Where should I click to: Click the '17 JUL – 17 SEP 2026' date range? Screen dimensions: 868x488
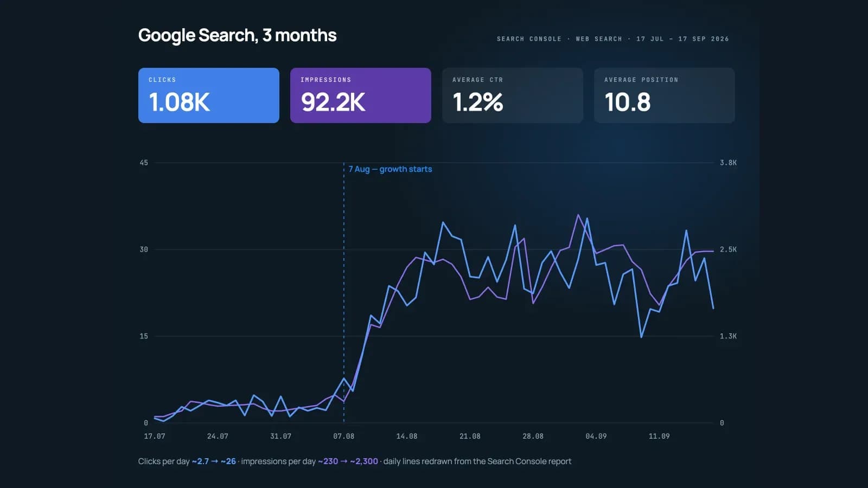[x=682, y=39]
